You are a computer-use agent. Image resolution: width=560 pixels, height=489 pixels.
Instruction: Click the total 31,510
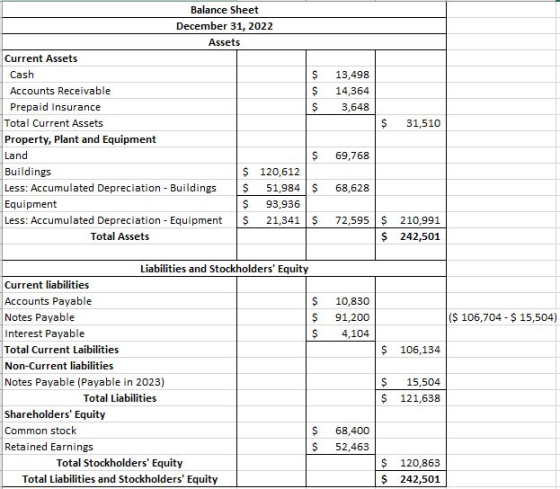click(423, 123)
